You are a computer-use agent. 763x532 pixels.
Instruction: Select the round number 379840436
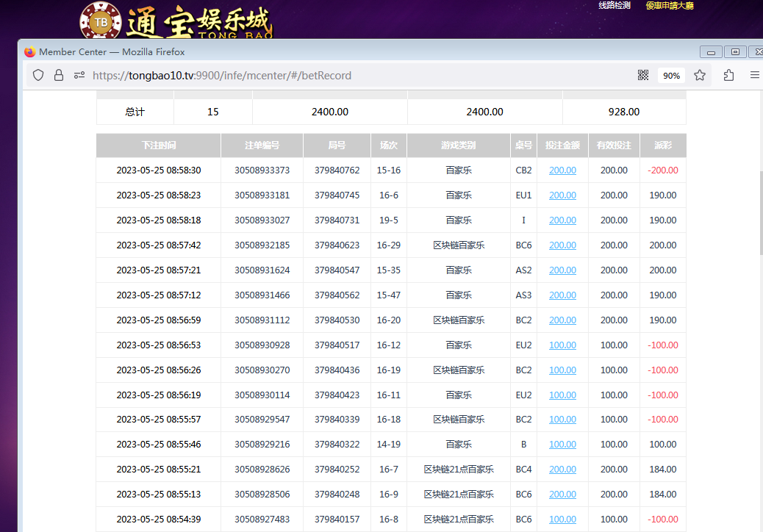tap(337, 370)
